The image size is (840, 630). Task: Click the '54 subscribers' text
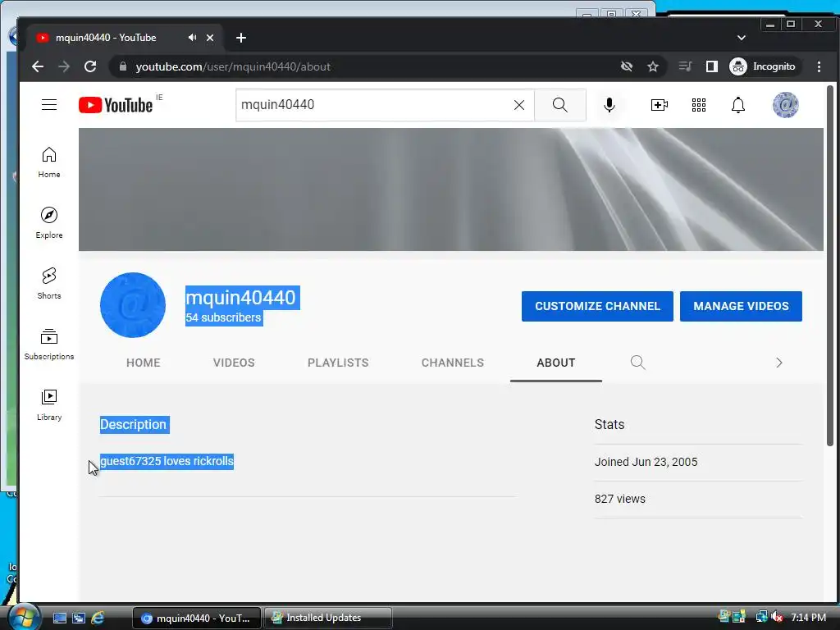click(x=223, y=317)
